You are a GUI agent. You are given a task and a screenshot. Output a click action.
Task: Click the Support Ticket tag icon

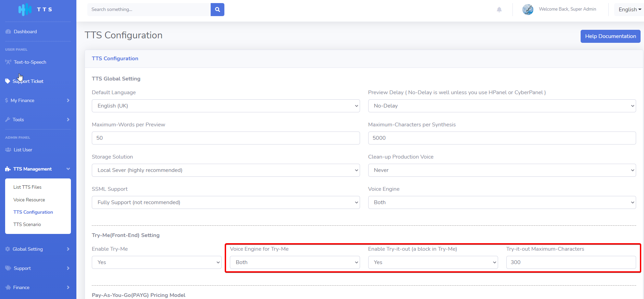(x=8, y=81)
